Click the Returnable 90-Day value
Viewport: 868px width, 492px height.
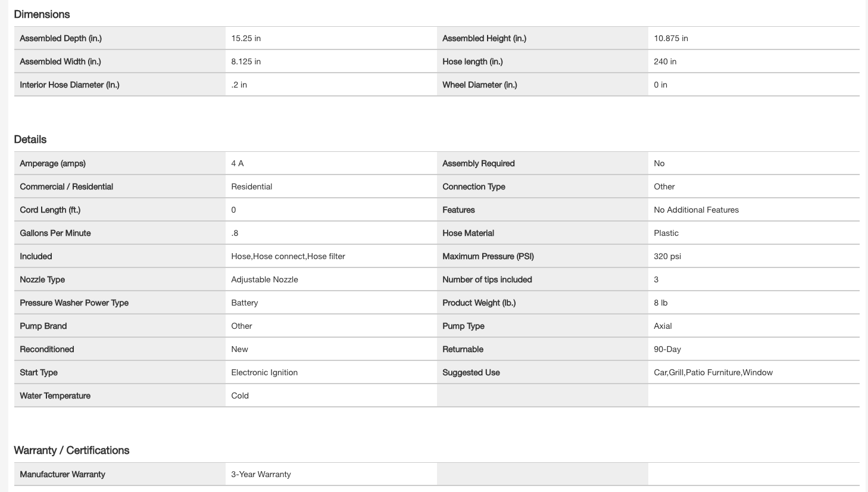pos(667,349)
